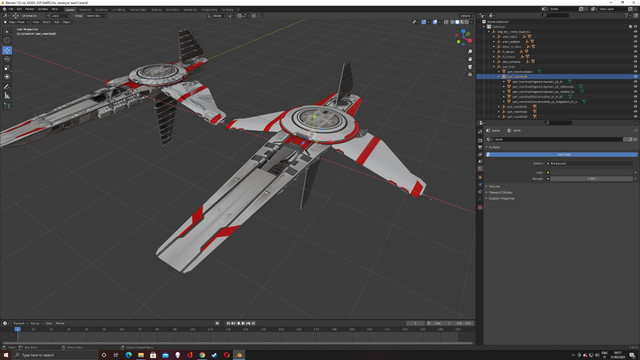Open the File menu
The height and width of the screenshot is (360, 640).
[x=11, y=9]
